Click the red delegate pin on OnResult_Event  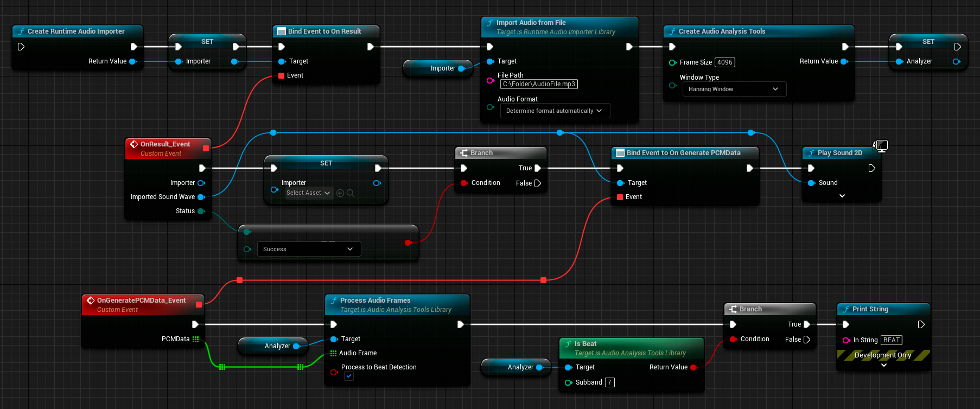(x=206, y=148)
